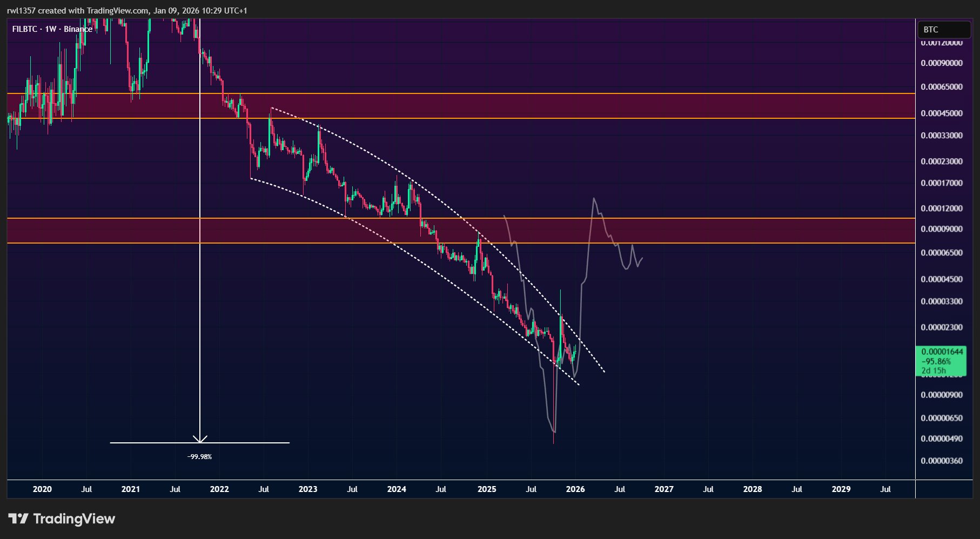
Task: Click the 0.00033000 price axis label
Action: click(942, 136)
